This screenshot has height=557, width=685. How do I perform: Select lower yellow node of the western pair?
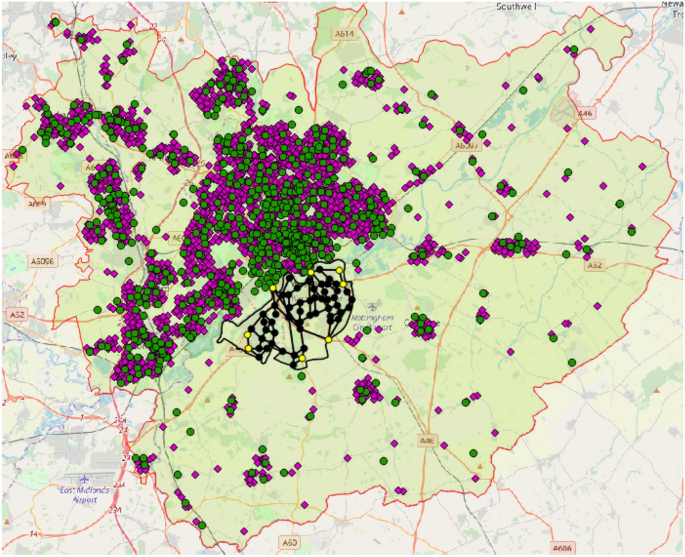click(x=248, y=348)
